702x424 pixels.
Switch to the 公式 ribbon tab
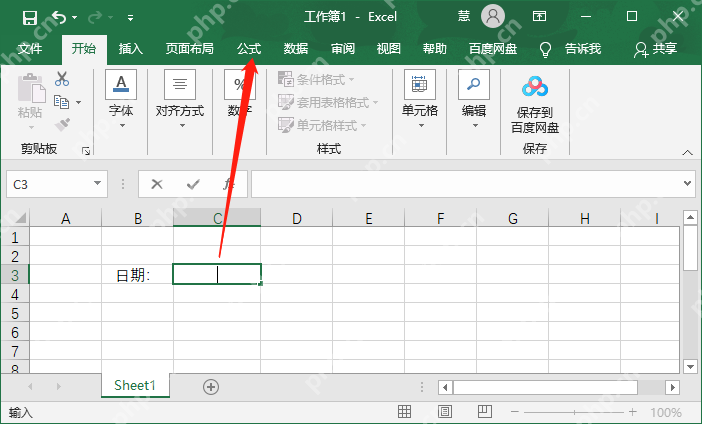[248, 48]
